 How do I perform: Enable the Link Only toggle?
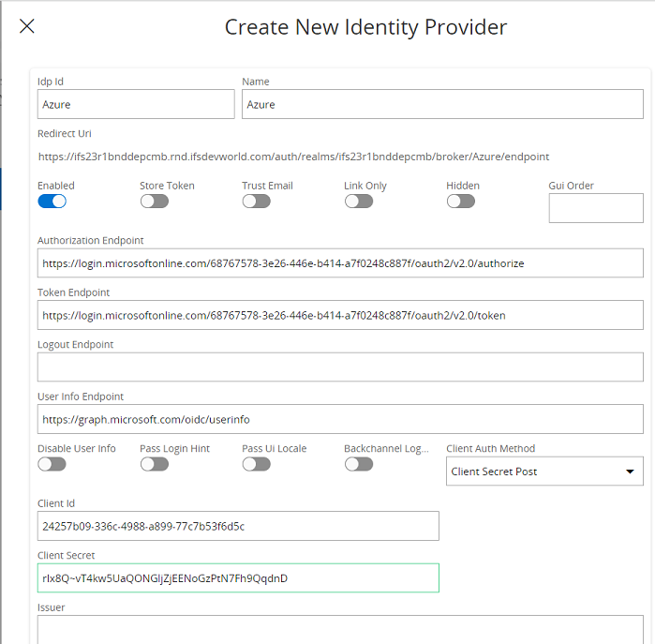(359, 202)
